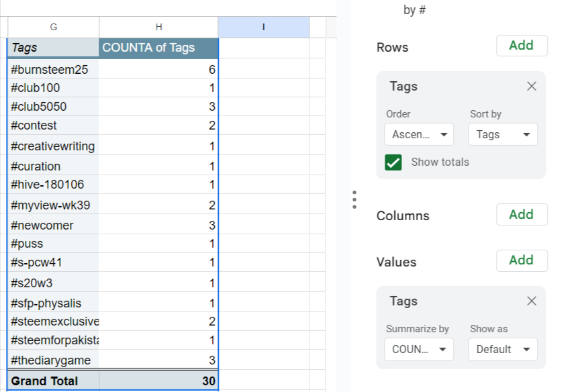Toggle the Show totals checkbox
Image resolution: width=574 pixels, height=392 pixels.
tap(393, 162)
